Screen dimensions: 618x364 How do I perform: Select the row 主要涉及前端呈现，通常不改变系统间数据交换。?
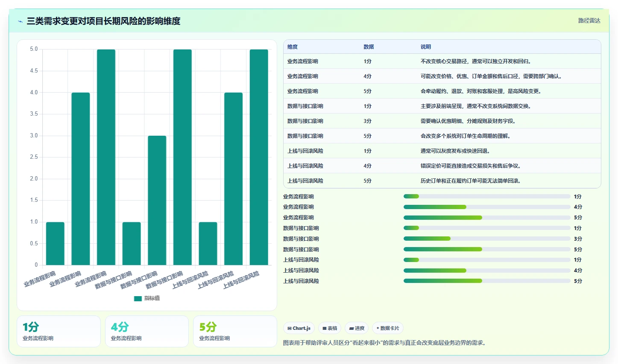[442, 106]
